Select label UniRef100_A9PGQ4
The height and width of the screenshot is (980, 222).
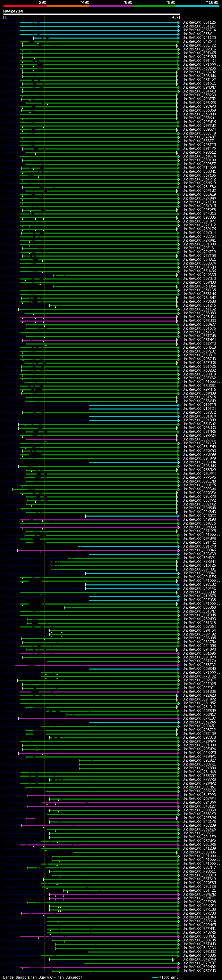coord(199,489)
